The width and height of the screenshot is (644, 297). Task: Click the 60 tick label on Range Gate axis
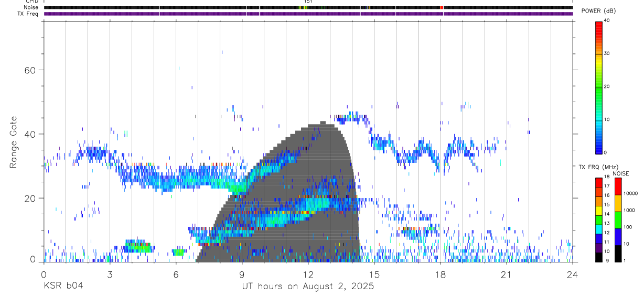(30, 70)
